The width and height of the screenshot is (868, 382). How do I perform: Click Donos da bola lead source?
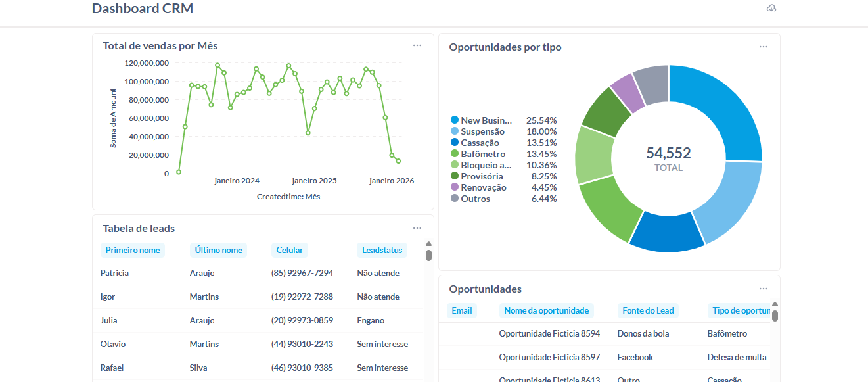[643, 333]
